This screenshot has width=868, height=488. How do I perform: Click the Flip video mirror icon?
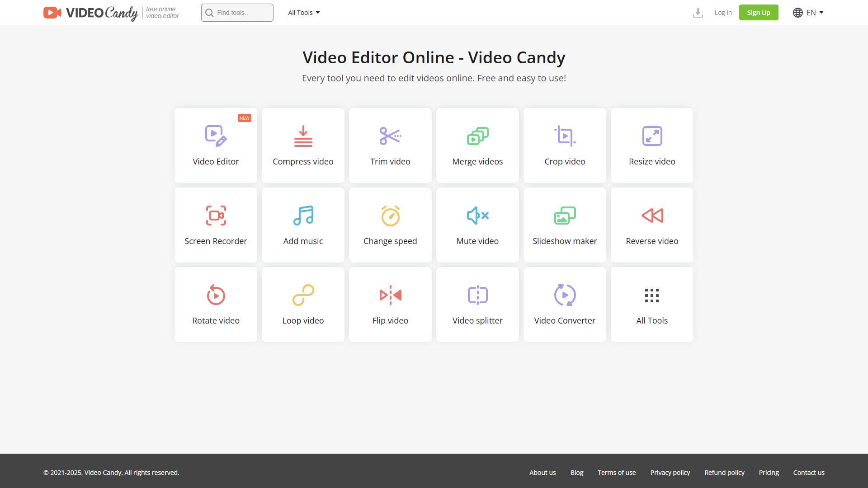[390, 295]
